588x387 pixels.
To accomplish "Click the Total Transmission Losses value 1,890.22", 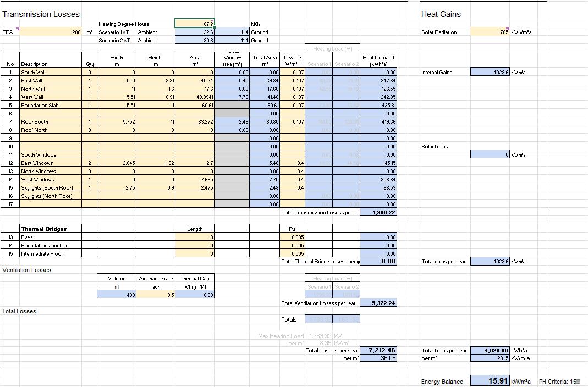I will click(x=378, y=212).
